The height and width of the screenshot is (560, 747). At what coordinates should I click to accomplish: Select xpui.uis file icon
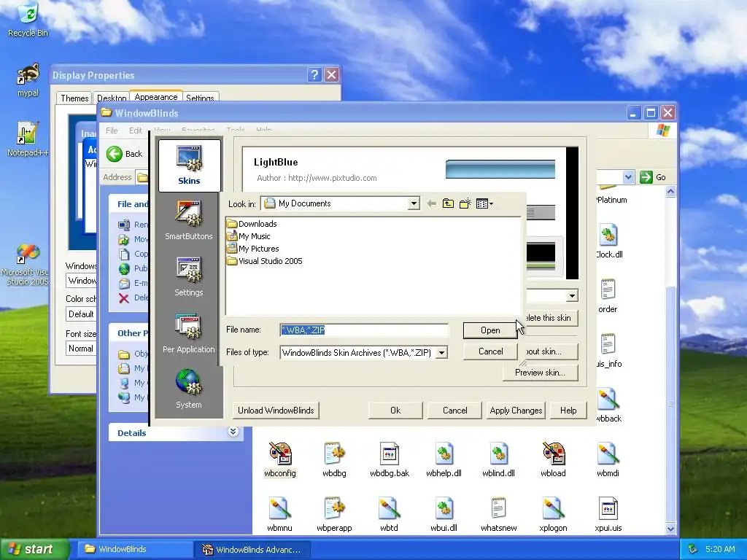pos(608,514)
